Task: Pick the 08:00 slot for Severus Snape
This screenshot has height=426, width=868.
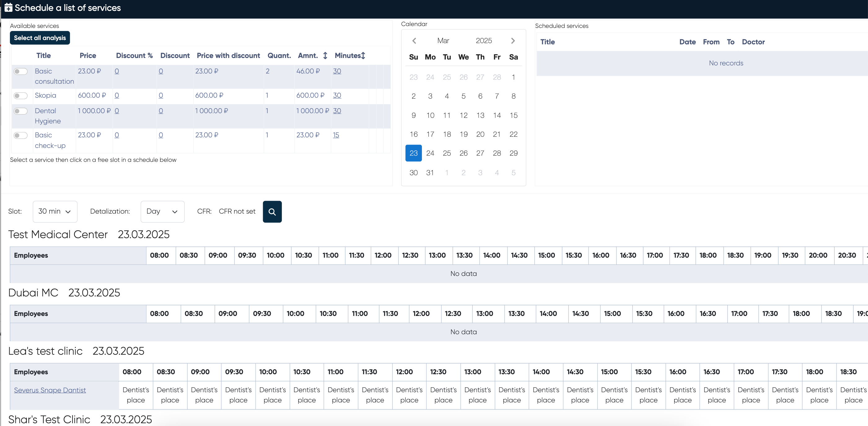Action: pyautogui.click(x=135, y=395)
